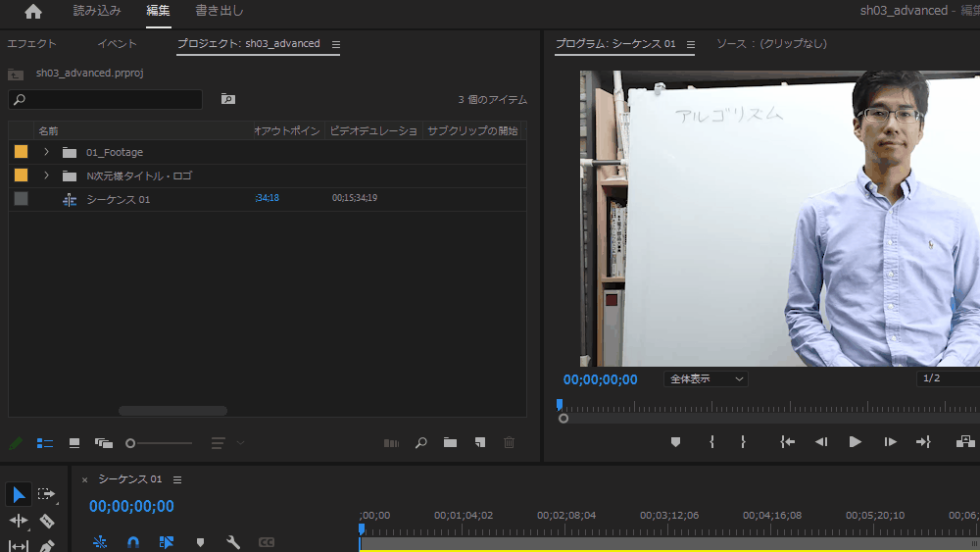Image resolution: width=980 pixels, height=552 pixels.
Task: Expand the N次元様タイトル・ロゴ bin
Action: [x=46, y=176]
